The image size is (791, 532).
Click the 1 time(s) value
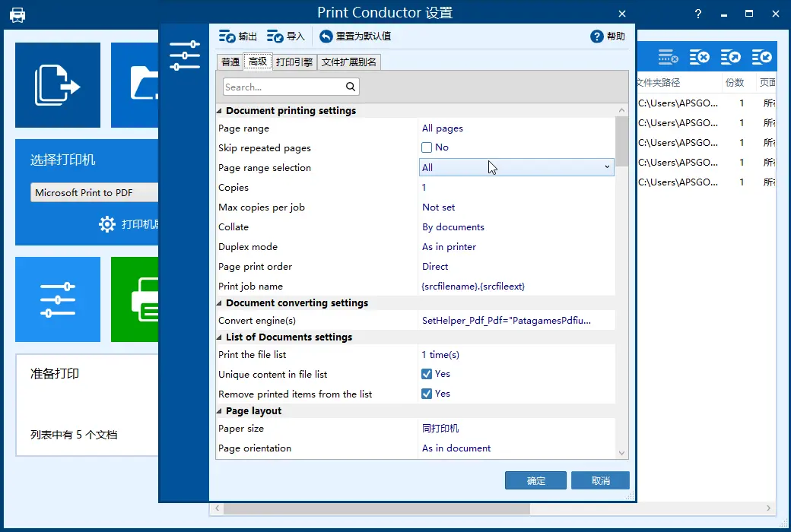point(440,354)
